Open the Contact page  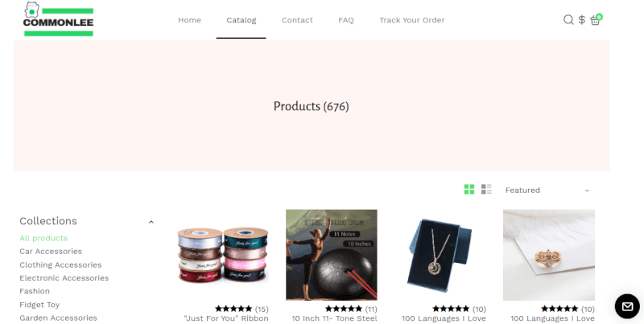pyautogui.click(x=297, y=20)
